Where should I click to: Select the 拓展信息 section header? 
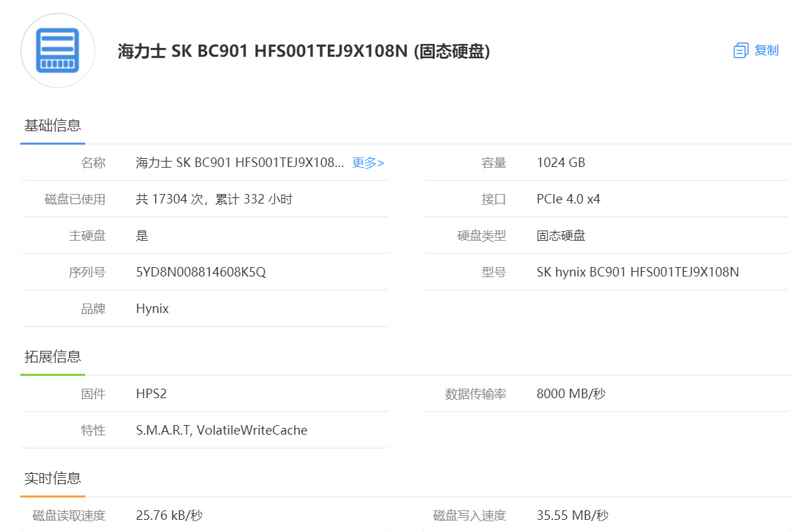pos(53,357)
